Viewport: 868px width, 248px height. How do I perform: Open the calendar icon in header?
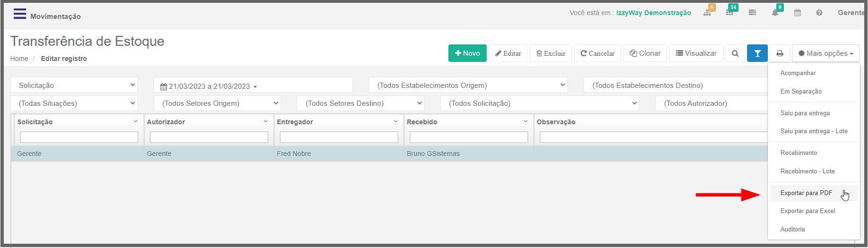tap(798, 13)
